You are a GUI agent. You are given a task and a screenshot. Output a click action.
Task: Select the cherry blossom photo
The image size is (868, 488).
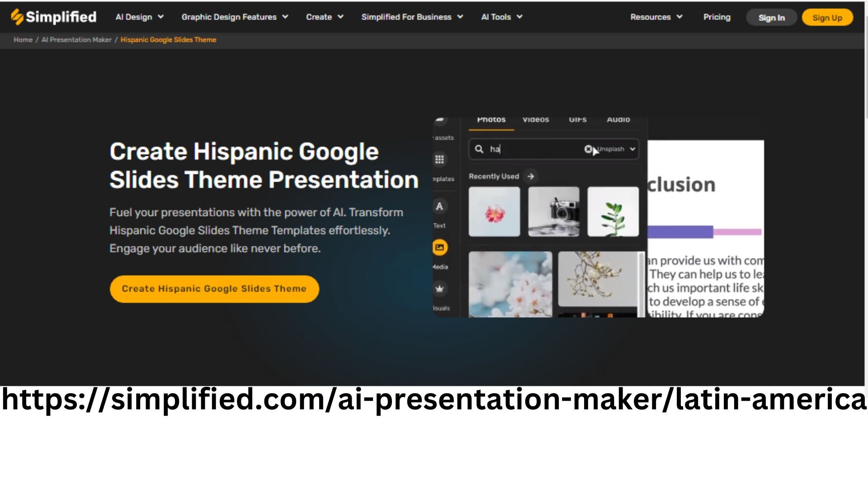pyautogui.click(x=510, y=284)
